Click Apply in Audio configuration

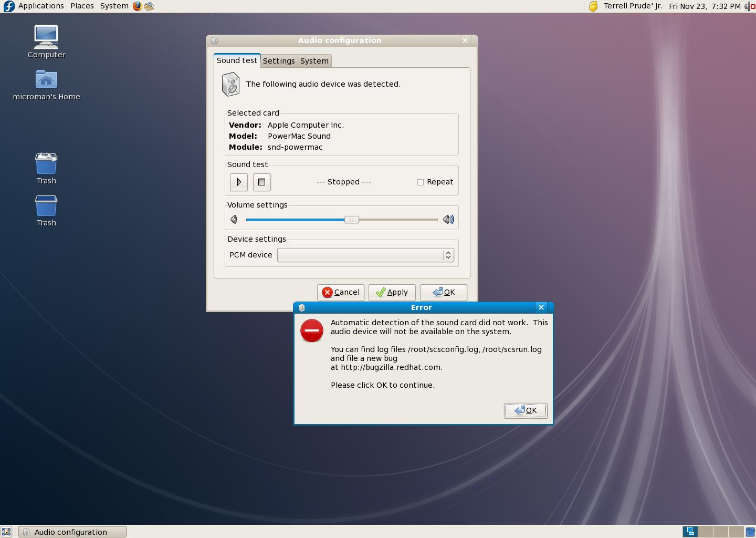click(x=392, y=292)
